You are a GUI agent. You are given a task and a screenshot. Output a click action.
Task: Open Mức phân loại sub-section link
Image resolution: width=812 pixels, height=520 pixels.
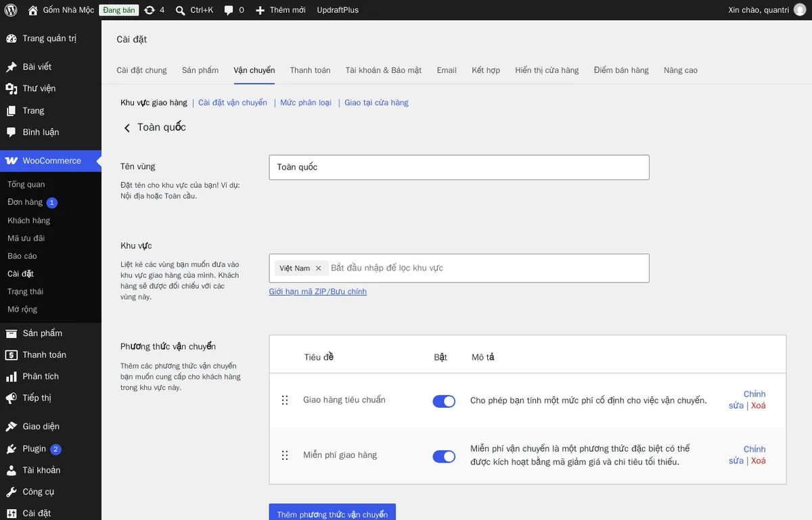click(306, 103)
